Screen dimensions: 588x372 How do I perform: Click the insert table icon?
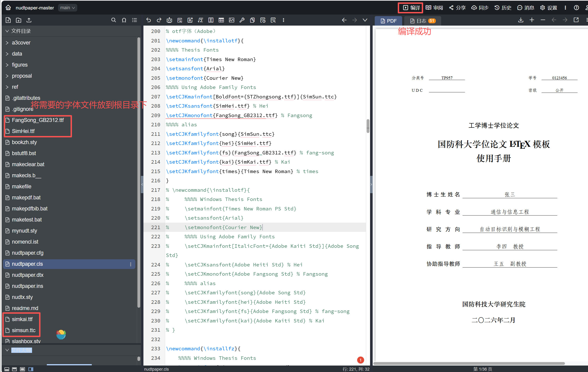pos(221,20)
